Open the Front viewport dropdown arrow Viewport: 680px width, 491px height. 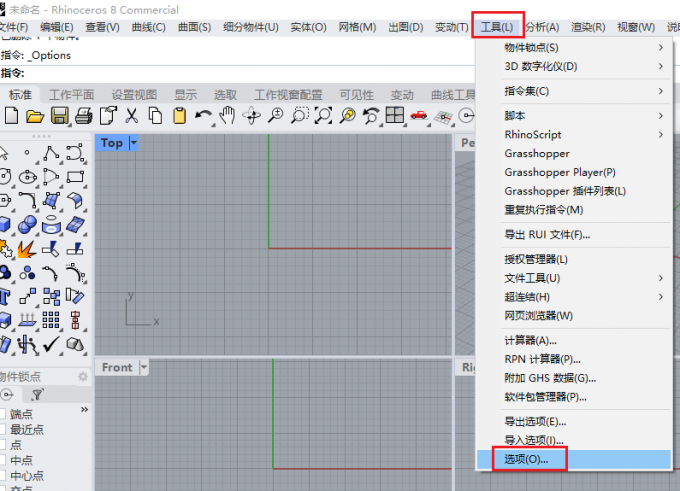(144, 367)
